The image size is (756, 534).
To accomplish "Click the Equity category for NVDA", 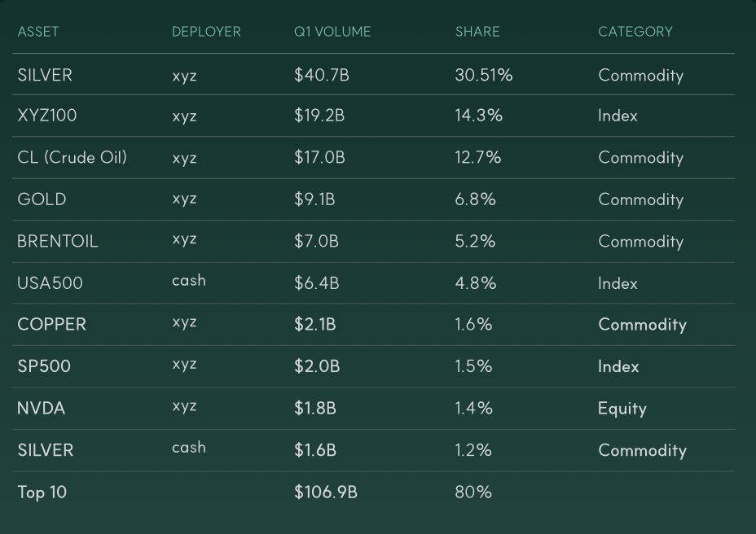I will point(622,409).
